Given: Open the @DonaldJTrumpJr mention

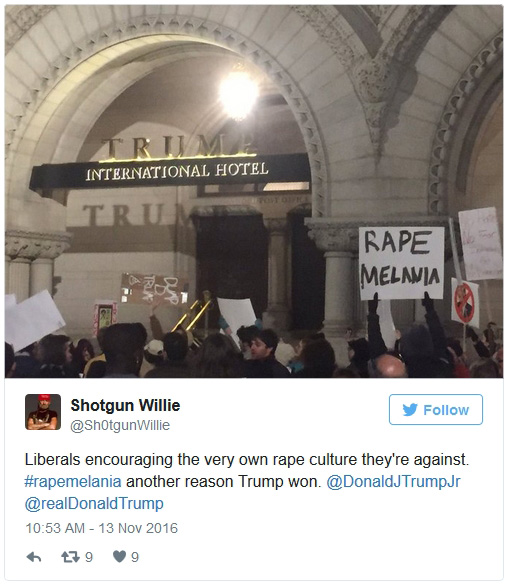Looking at the screenshot, I should 394,481.
